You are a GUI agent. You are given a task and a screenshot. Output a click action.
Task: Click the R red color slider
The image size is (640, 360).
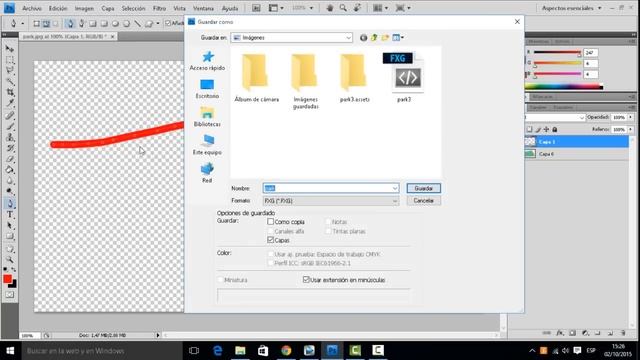pyautogui.click(x=557, y=53)
